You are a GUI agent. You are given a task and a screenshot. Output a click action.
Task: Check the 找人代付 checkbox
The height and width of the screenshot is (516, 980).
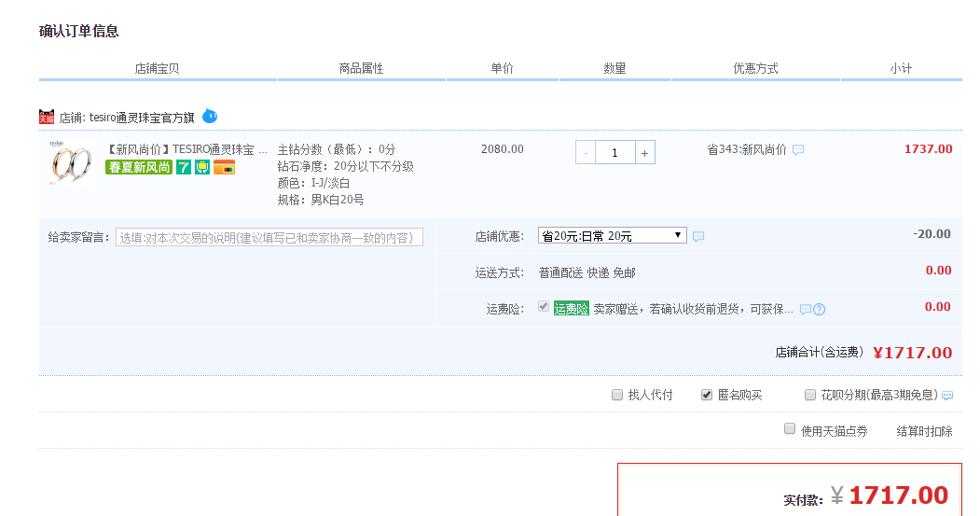point(617,395)
